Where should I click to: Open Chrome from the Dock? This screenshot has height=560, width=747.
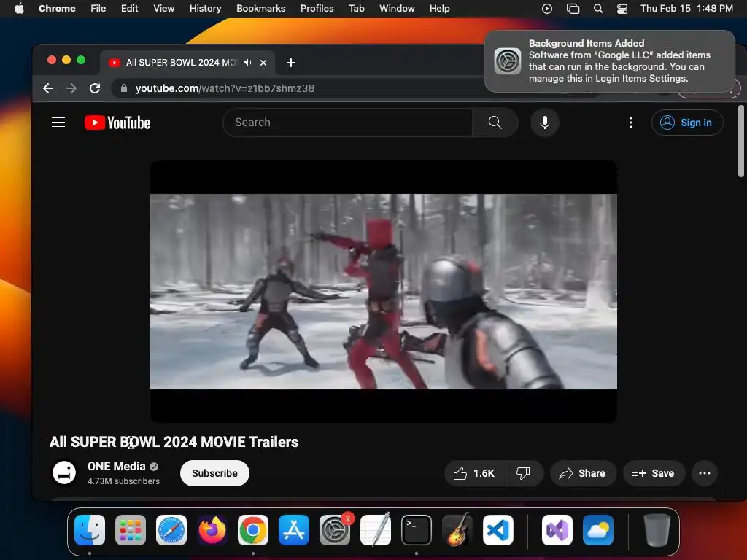(x=253, y=530)
